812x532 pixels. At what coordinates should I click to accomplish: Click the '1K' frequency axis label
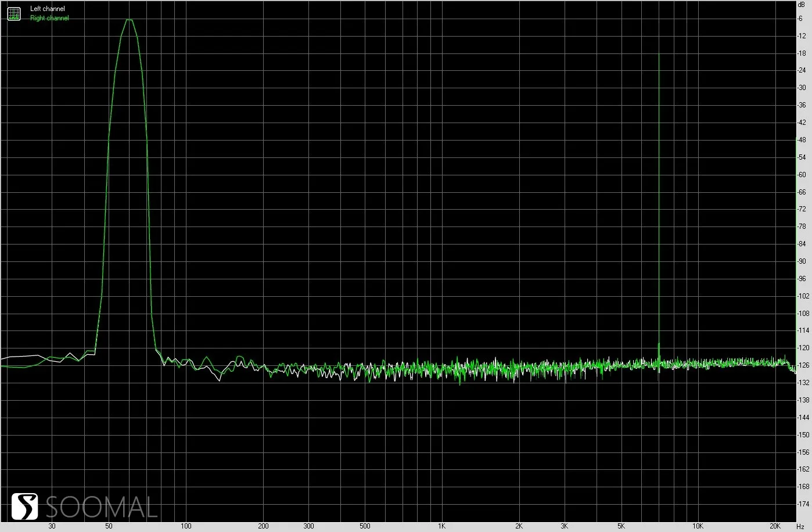(x=441, y=526)
